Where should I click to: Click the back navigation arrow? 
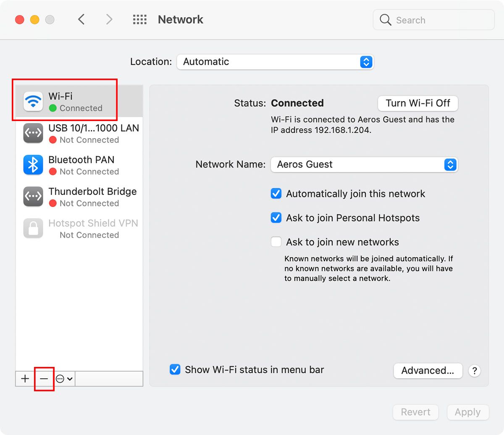81,19
